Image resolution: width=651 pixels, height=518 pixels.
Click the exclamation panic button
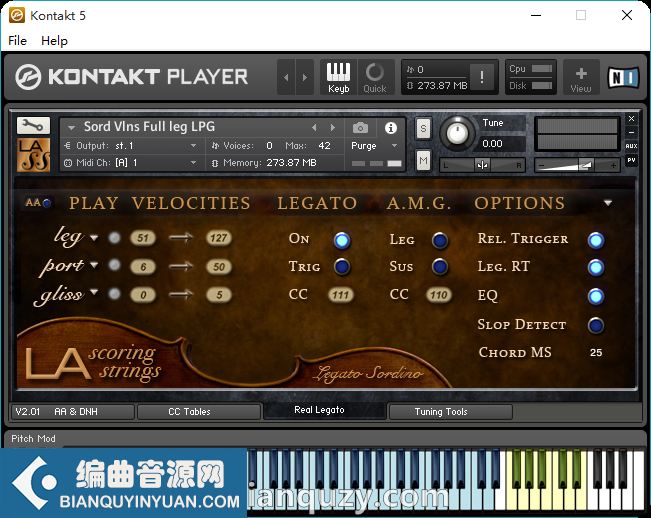(x=482, y=77)
